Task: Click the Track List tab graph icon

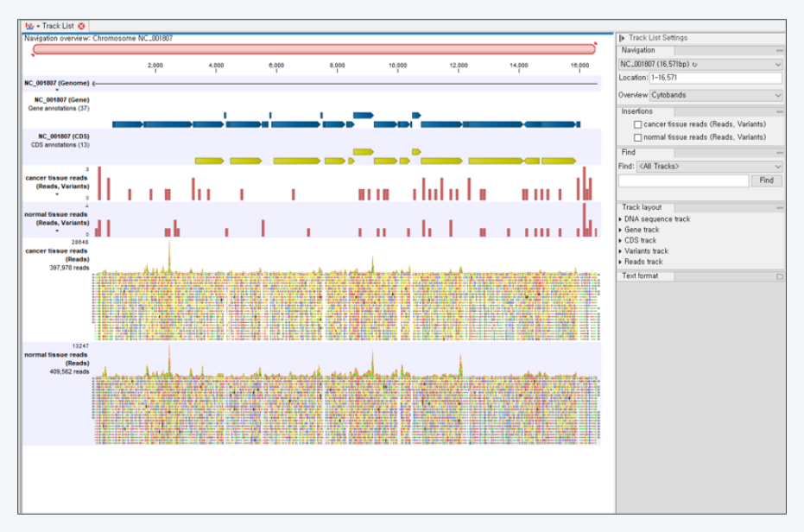Action: coord(28,26)
